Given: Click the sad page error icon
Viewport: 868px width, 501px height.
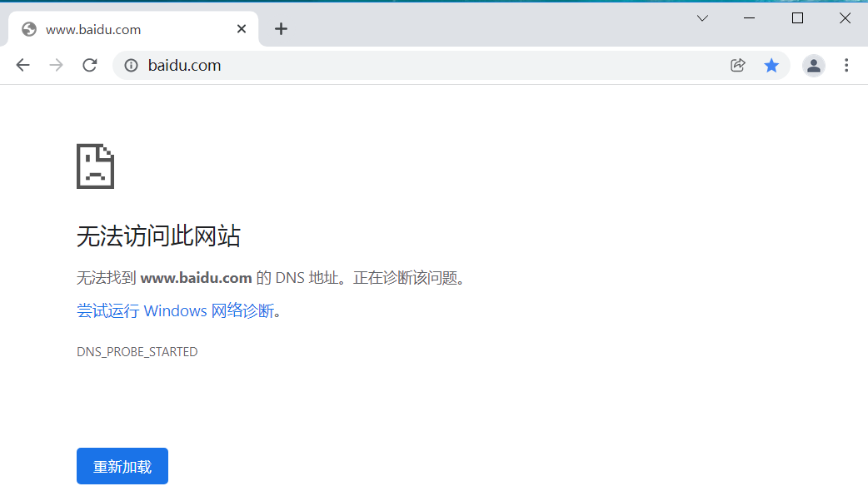Looking at the screenshot, I should (95, 166).
